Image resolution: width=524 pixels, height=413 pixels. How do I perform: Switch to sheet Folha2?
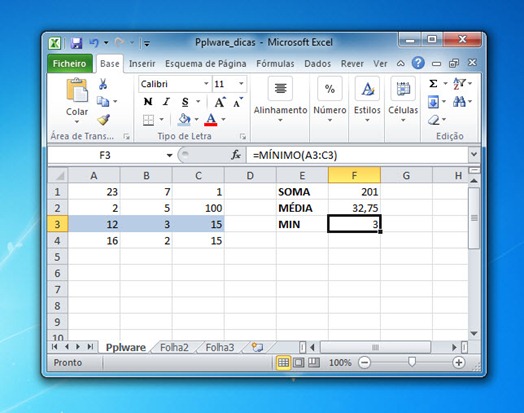click(x=174, y=348)
